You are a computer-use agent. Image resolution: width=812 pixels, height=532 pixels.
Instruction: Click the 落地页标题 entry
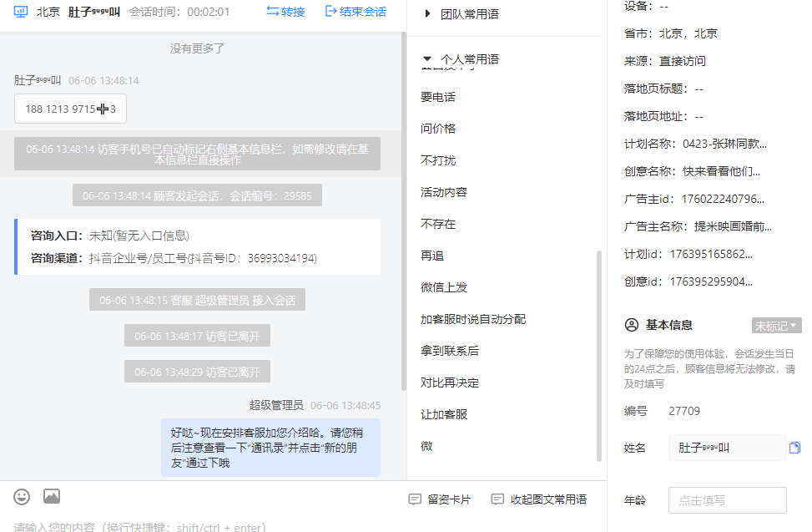663,89
